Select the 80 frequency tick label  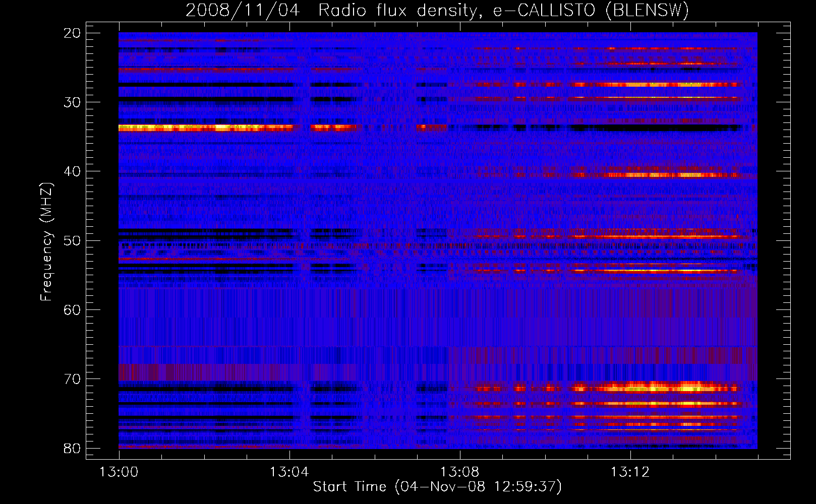pyautogui.click(x=73, y=448)
